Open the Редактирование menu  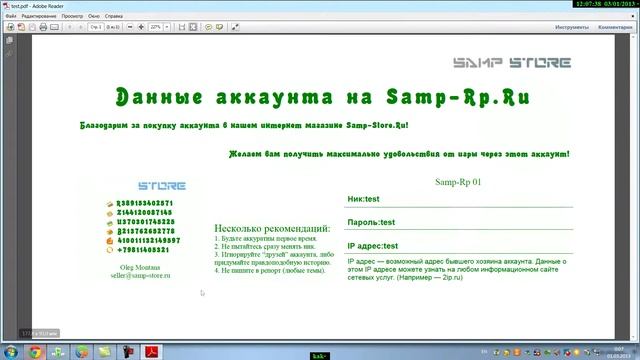39,16
